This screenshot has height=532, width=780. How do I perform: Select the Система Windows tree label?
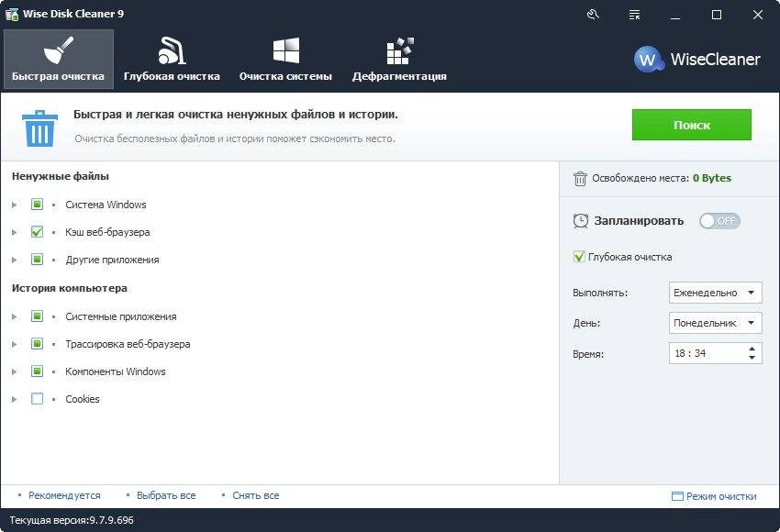click(x=106, y=205)
